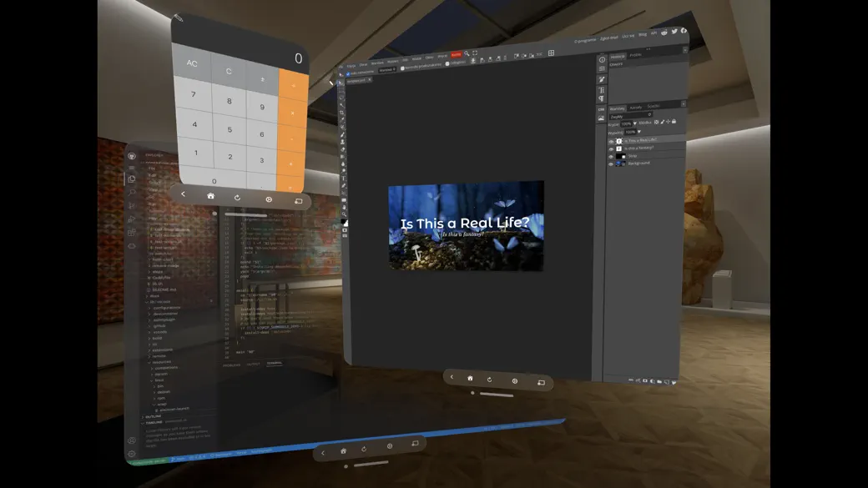The image size is (868, 488).
Task: Select the Type (T) tool in Photopea toolbar
Action: [x=343, y=179]
